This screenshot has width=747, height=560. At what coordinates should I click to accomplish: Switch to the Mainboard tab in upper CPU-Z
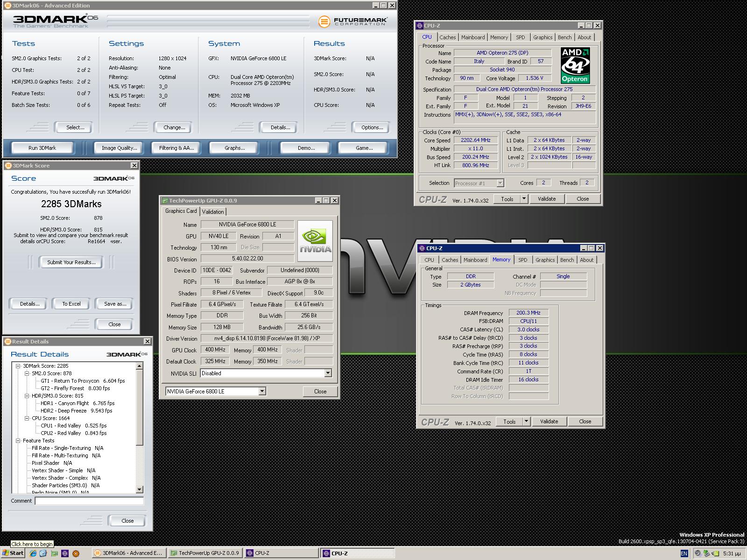[473, 37]
